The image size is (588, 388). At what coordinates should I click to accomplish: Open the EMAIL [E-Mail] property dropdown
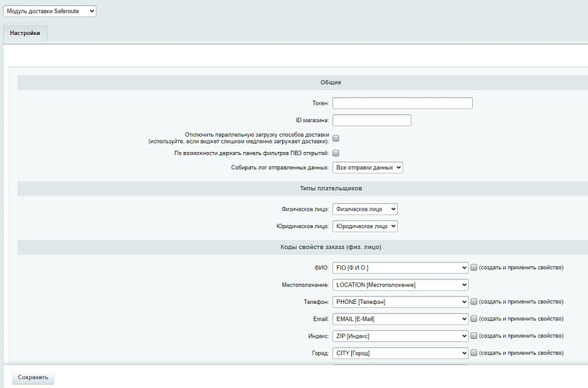(x=400, y=319)
